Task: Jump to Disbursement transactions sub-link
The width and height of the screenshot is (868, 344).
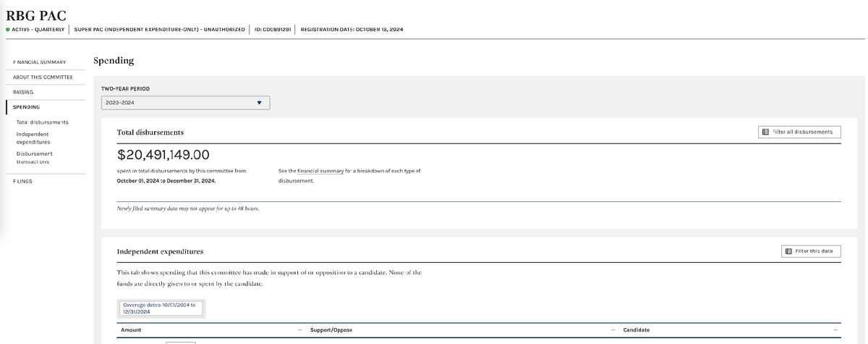Action: [x=34, y=157]
